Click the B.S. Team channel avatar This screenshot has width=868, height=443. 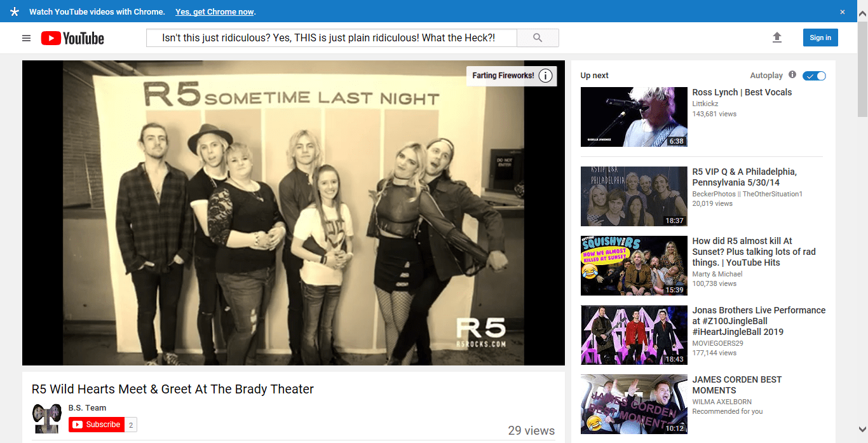click(46, 418)
